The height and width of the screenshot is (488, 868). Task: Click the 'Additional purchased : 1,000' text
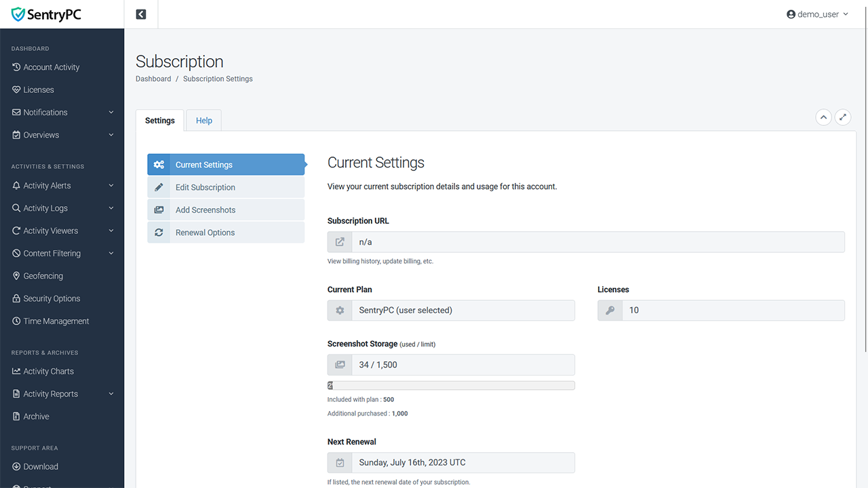click(368, 413)
